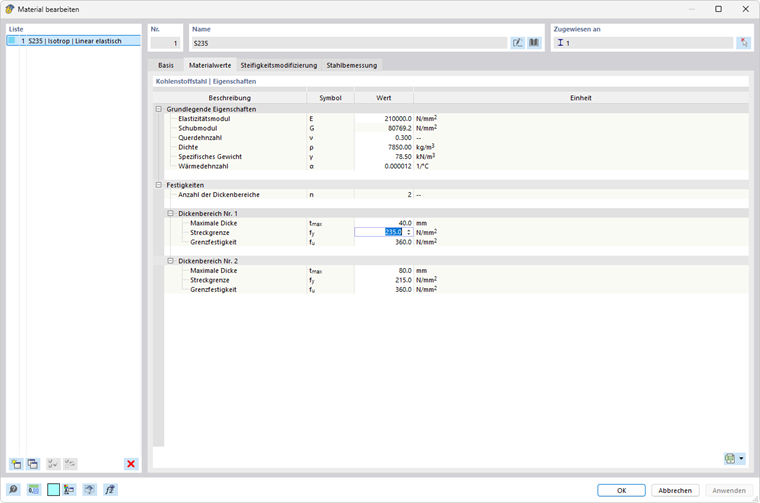
Task: Confirm with the OK button
Action: point(621,490)
